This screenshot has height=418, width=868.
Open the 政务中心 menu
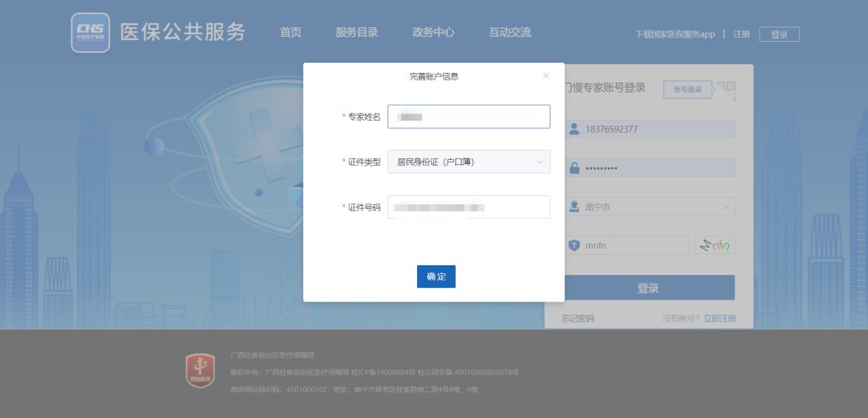[433, 33]
